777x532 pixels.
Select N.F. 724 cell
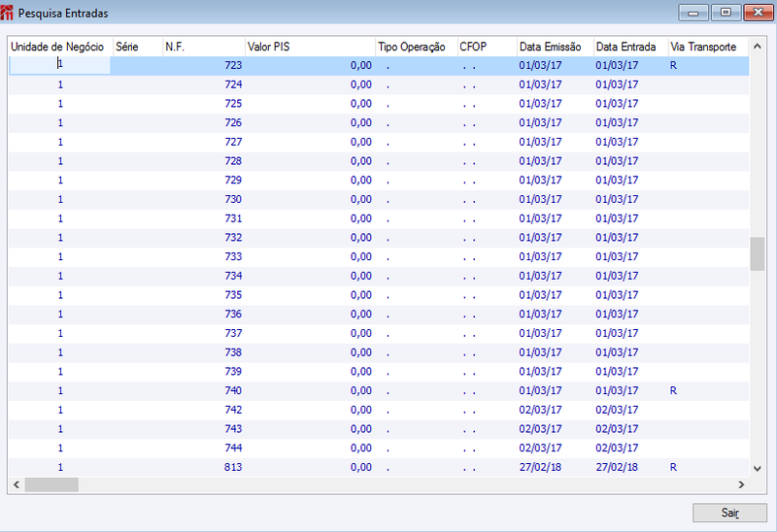click(204, 84)
